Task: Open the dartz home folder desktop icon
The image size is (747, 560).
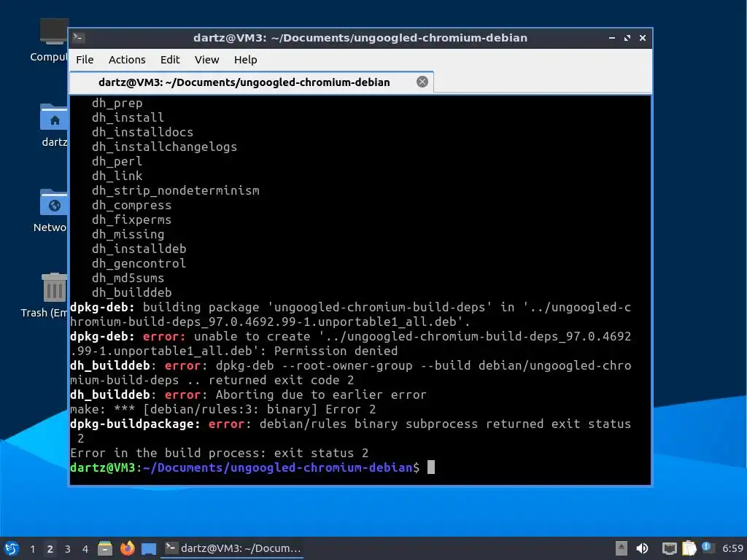Action: click(53, 125)
